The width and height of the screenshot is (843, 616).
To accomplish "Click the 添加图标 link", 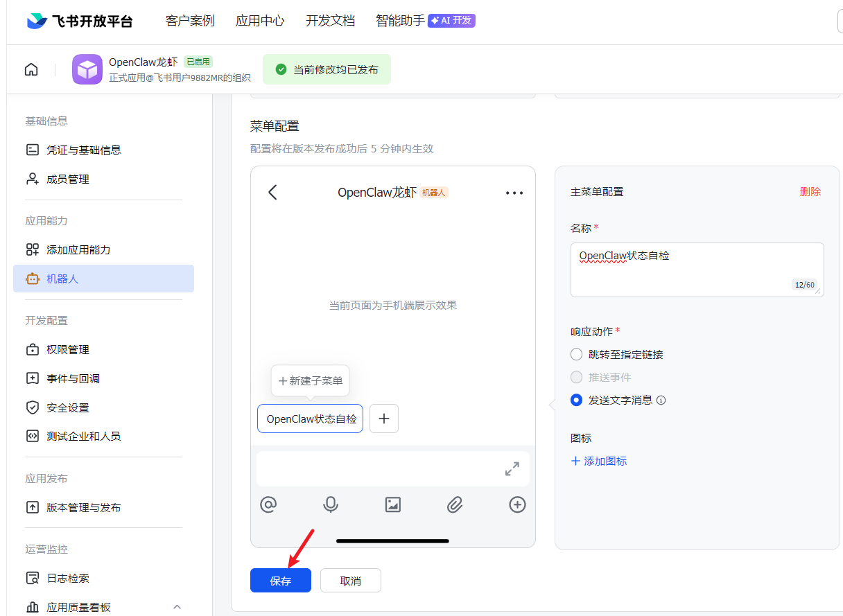I will 599,461.
